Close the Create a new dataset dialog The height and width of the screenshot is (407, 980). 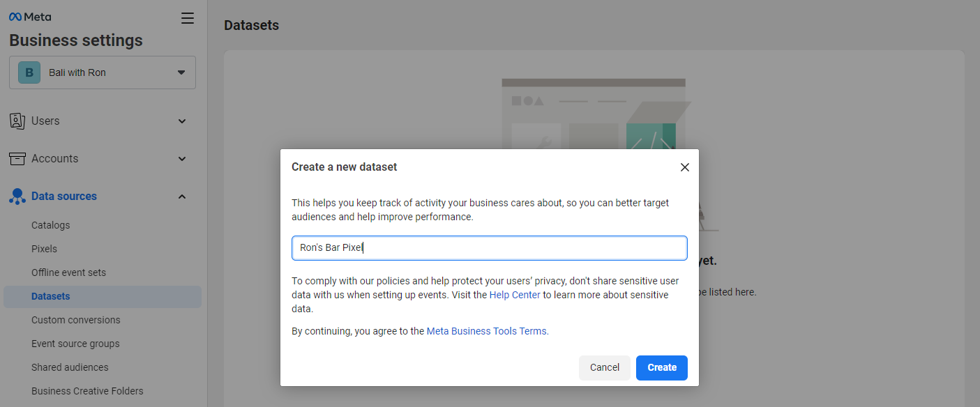pyautogui.click(x=685, y=167)
